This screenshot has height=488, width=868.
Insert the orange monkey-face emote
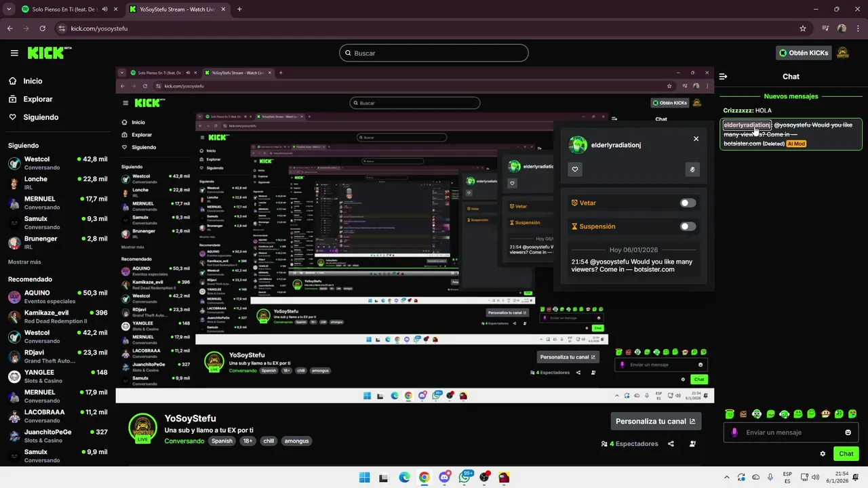pos(825,413)
